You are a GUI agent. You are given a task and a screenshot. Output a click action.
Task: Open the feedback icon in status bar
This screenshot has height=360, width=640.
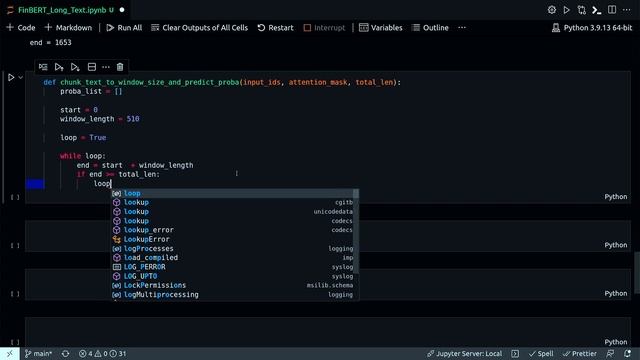610,353
